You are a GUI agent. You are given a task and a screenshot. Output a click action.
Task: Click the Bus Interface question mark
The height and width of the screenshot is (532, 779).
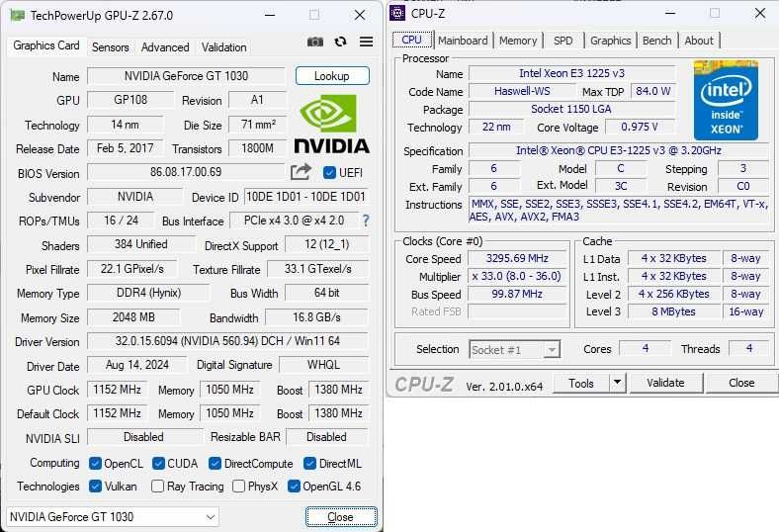(366, 221)
